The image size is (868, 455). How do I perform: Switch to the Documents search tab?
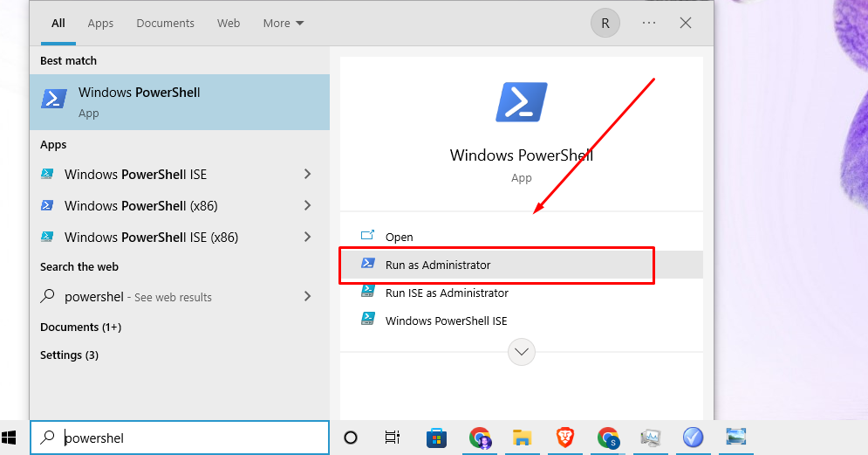coord(165,24)
